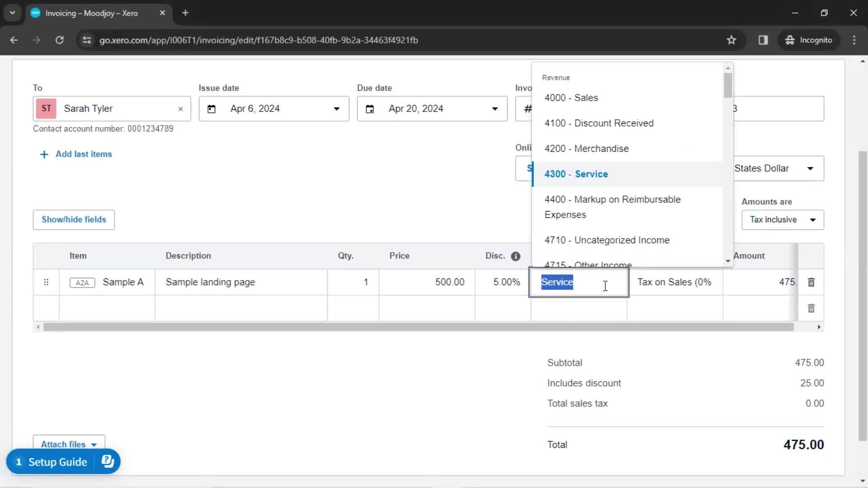Click the table horizontal scrollbar
The height and width of the screenshot is (488, 868).
click(x=419, y=327)
